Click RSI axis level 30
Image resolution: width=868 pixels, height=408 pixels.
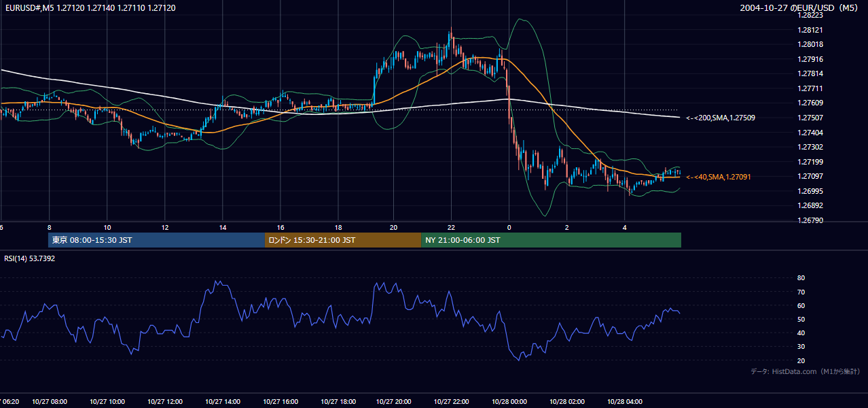pyautogui.click(x=801, y=347)
